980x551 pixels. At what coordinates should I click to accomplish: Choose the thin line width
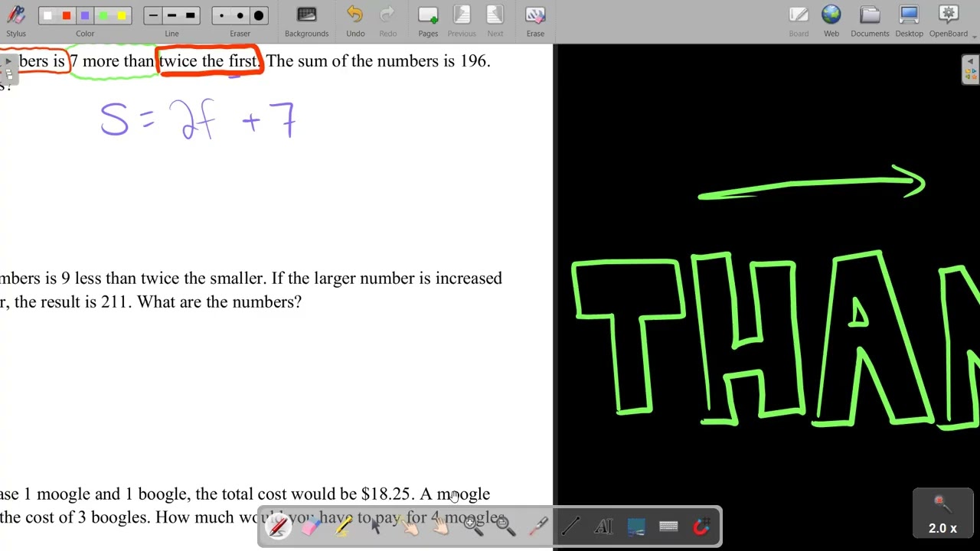[153, 15]
